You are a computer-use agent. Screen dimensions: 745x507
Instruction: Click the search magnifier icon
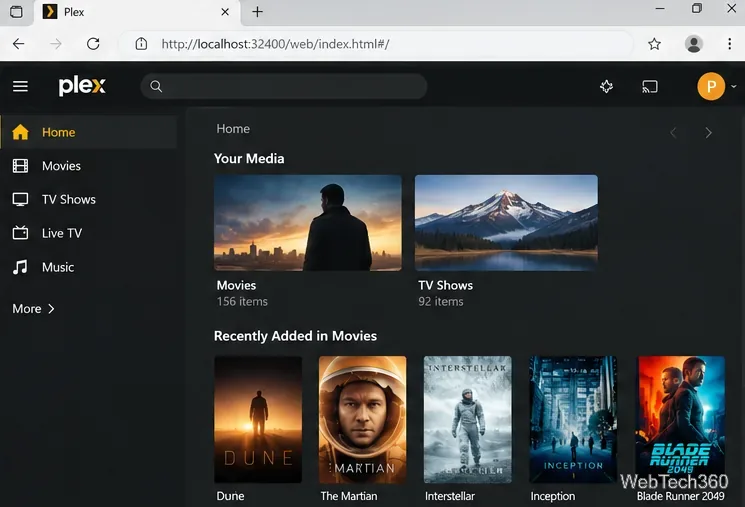pos(156,86)
